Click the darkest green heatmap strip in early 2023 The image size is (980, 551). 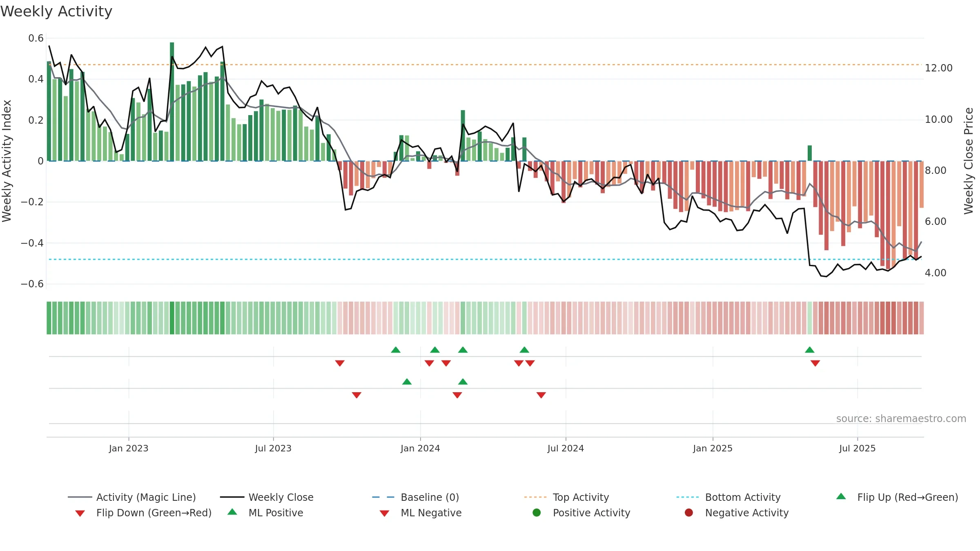172,318
